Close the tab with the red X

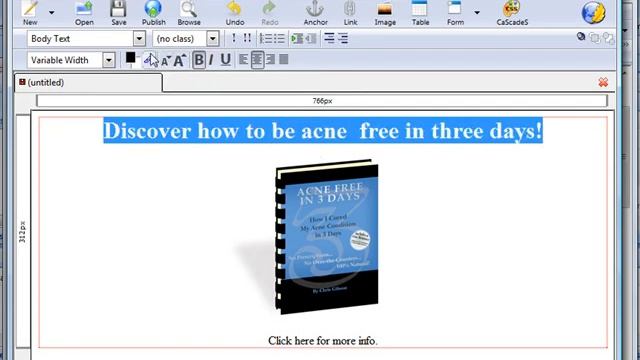[x=603, y=82]
